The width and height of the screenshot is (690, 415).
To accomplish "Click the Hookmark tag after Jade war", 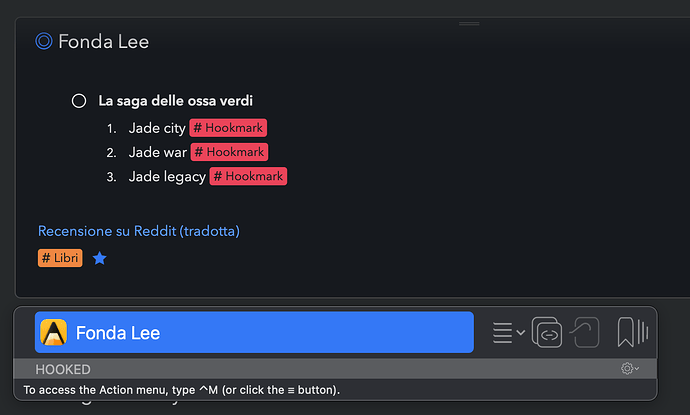I will (229, 152).
